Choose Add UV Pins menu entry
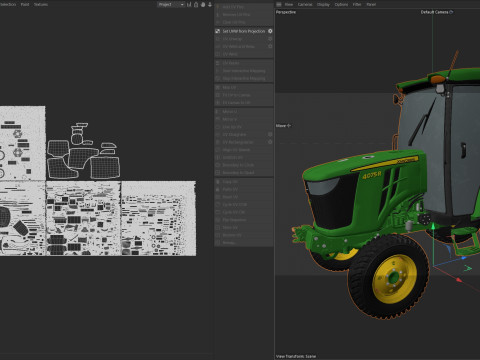Viewport: 480px width, 360px height. (x=244, y=7)
